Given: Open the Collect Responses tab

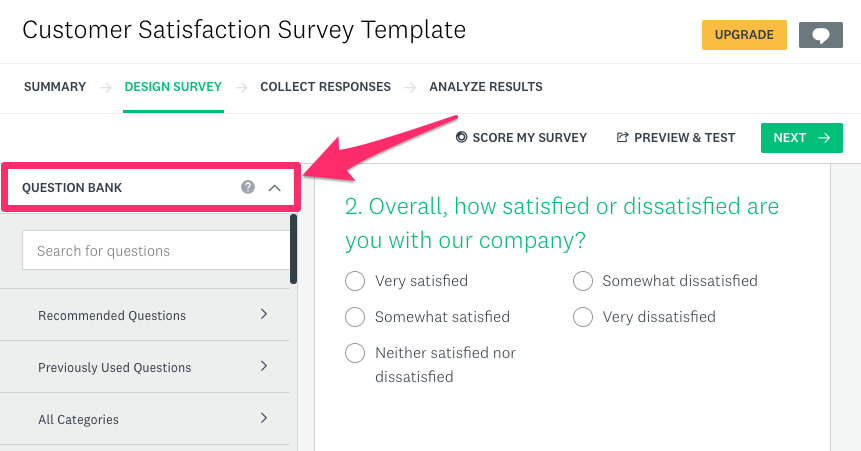Looking at the screenshot, I should [326, 87].
